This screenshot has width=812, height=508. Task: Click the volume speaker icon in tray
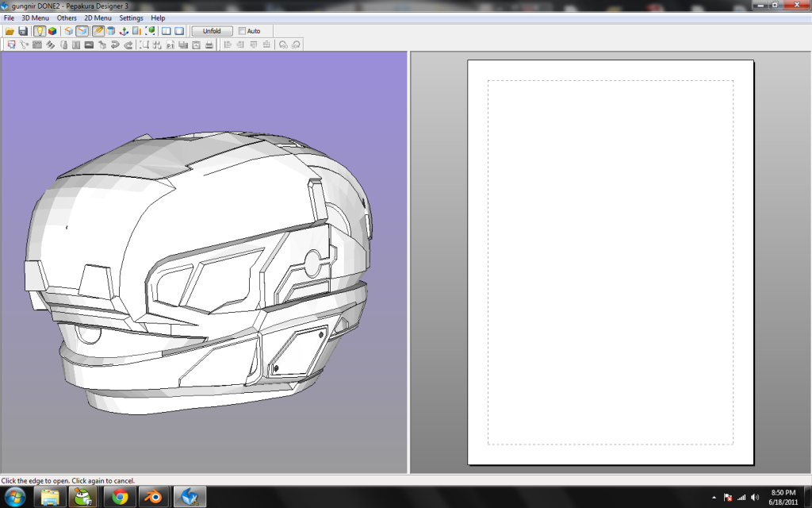(x=754, y=497)
